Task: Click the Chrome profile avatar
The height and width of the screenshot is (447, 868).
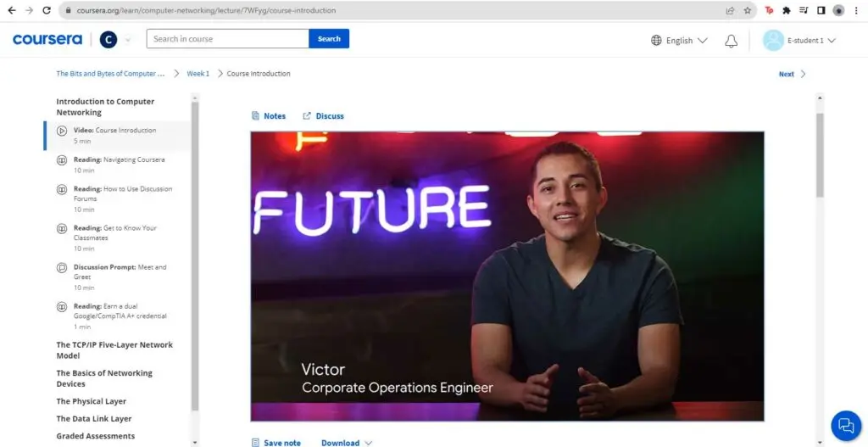Action: tap(838, 10)
